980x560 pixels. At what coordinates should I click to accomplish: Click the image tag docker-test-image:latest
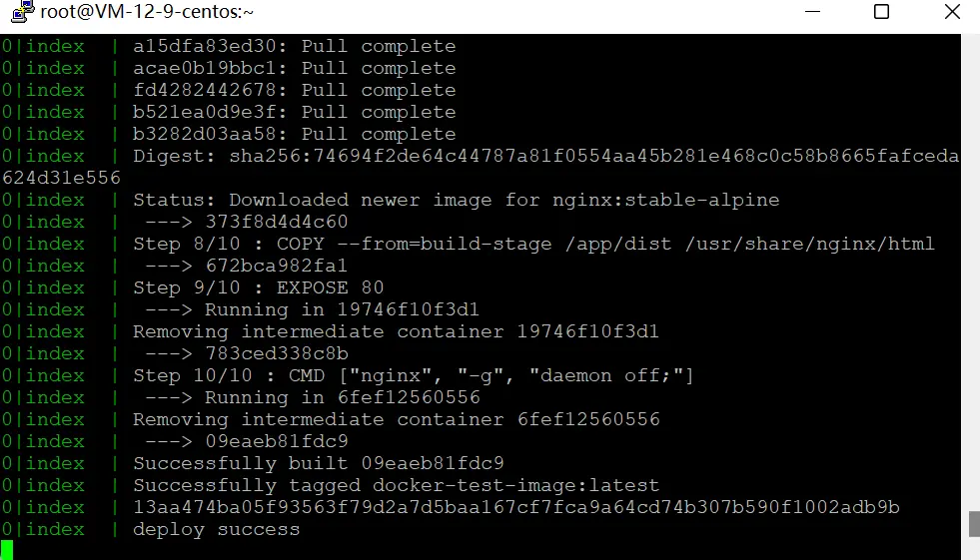[x=515, y=485]
